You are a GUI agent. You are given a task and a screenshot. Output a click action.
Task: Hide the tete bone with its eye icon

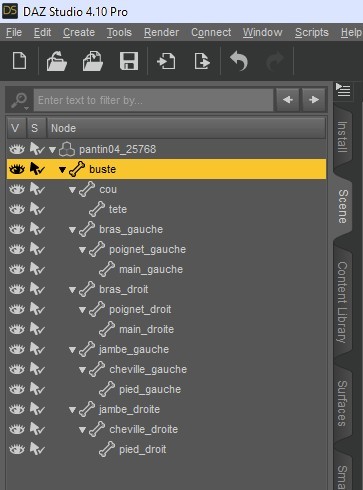pyautogui.click(x=17, y=209)
